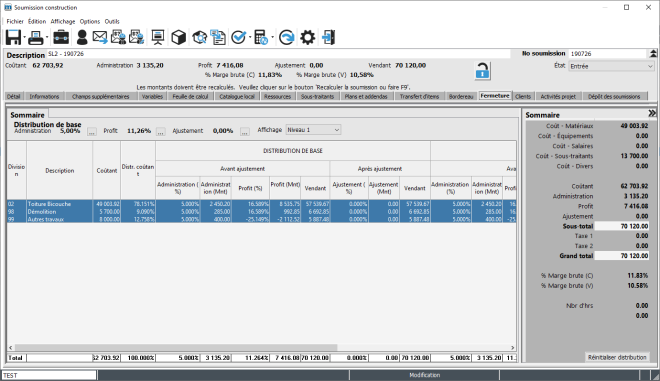The height and width of the screenshot is (381, 660).
Task: Switch to the Activités projet tab
Action: pyautogui.click(x=558, y=96)
